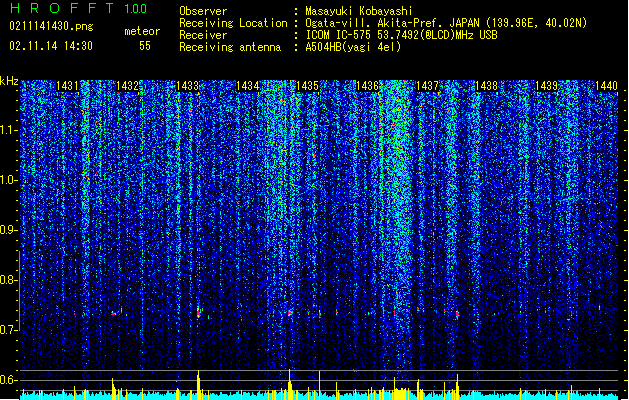Click the HROFFT program title
Screen dimensions: 629x400
(x=62, y=8)
